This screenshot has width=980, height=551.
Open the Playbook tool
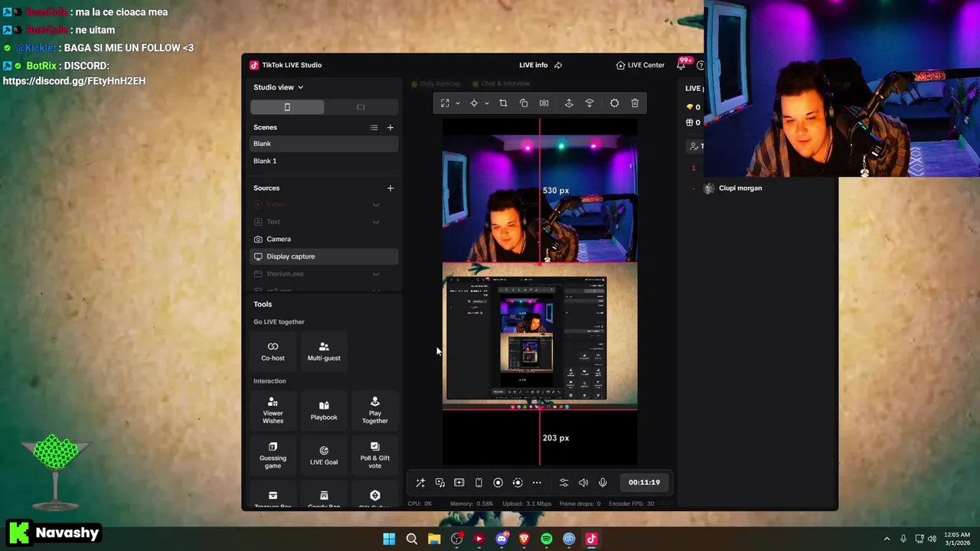click(324, 410)
